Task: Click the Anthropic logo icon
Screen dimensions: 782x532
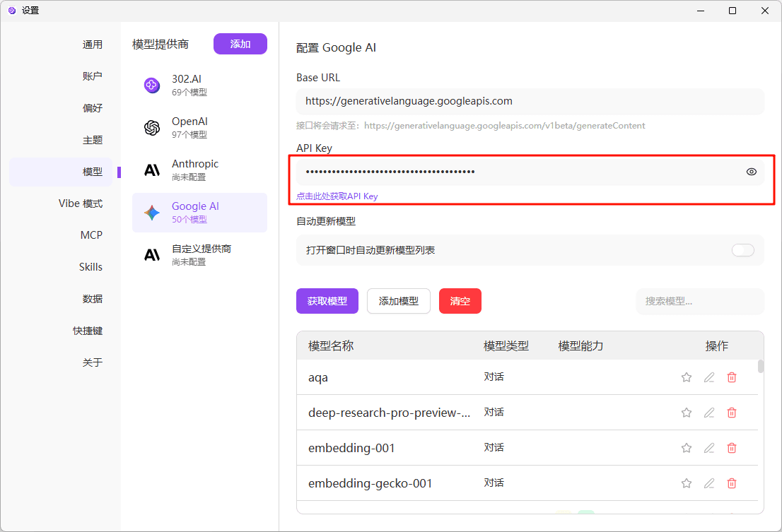Action: (x=152, y=170)
